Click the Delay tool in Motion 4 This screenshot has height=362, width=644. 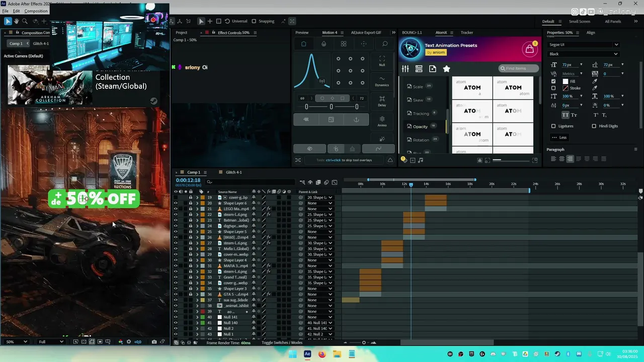pyautogui.click(x=382, y=101)
